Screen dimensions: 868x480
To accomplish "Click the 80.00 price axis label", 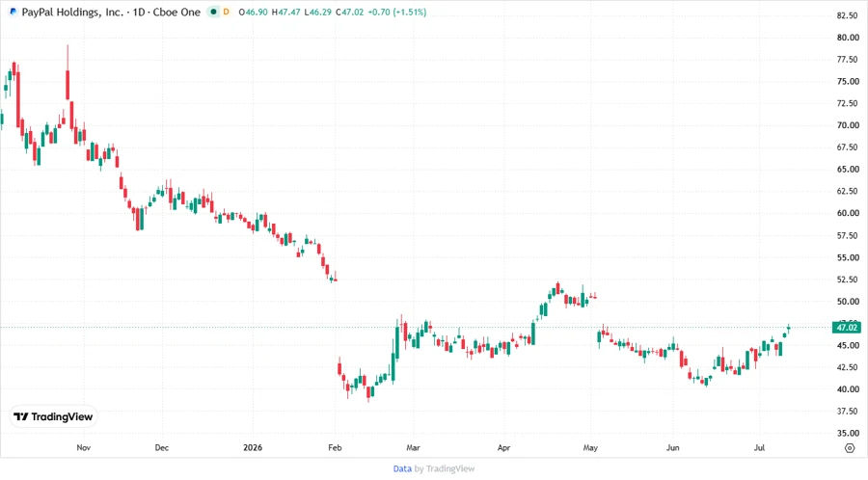I will coord(848,38).
